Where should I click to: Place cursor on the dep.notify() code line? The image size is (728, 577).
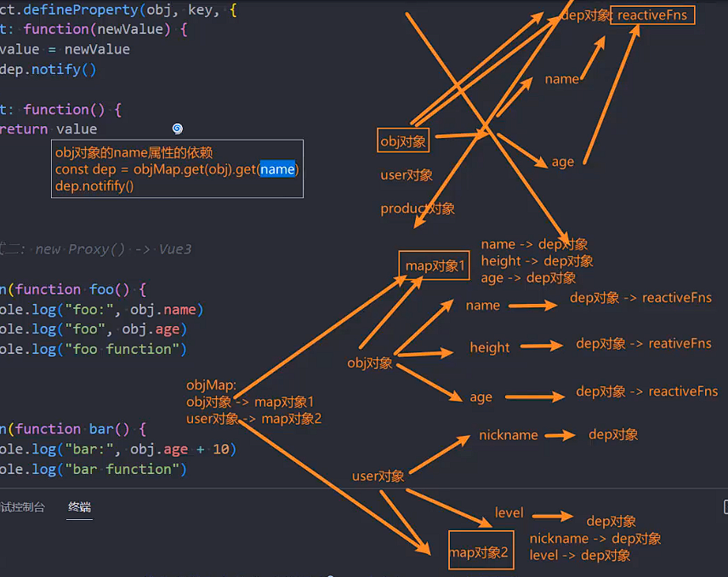click(48, 70)
